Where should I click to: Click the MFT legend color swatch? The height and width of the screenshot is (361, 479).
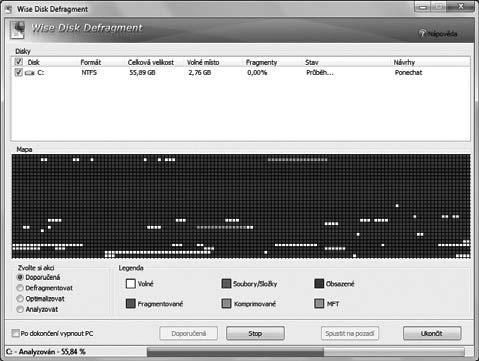pos(319,303)
